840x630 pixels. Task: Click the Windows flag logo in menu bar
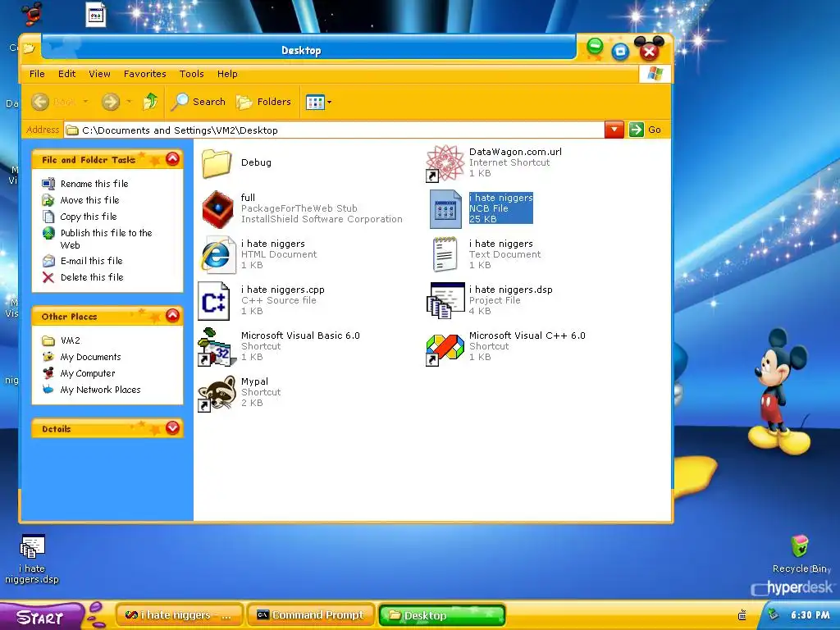(x=655, y=74)
